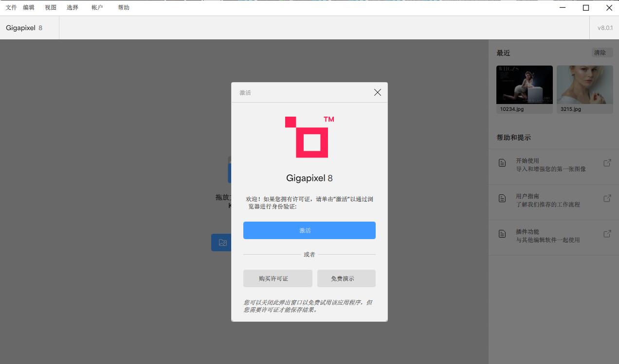Minimize the Gigapixel window
This screenshot has height=364, width=619.
point(563,7)
